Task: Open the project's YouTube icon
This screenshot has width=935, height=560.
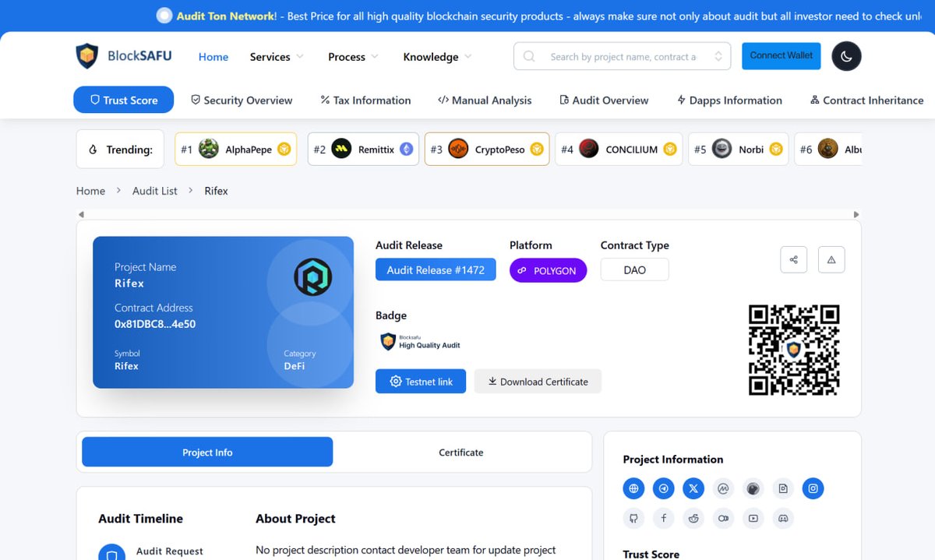Action: click(x=753, y=517)
